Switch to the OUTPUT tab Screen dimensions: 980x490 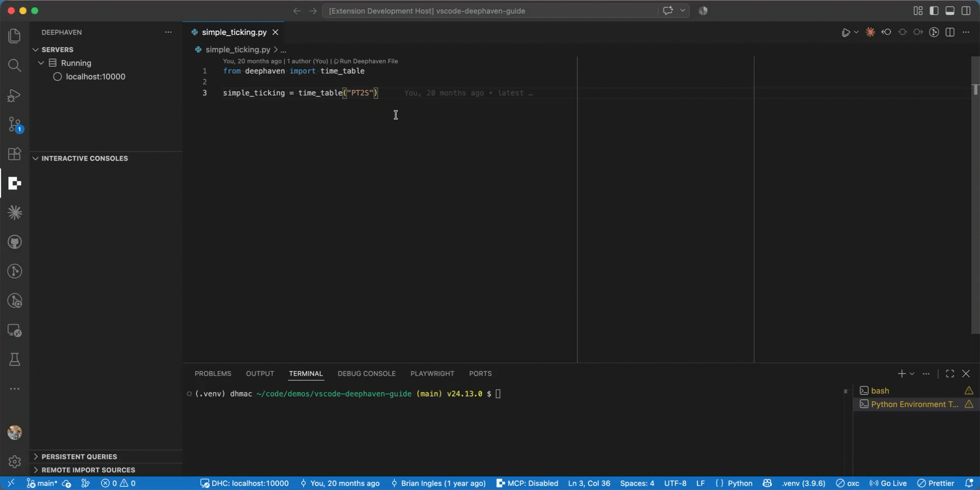260,374
